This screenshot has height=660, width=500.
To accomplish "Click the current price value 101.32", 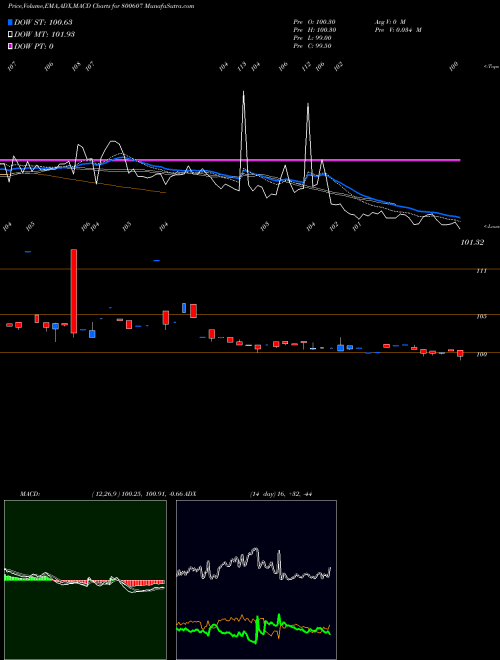I will (472, 242).
